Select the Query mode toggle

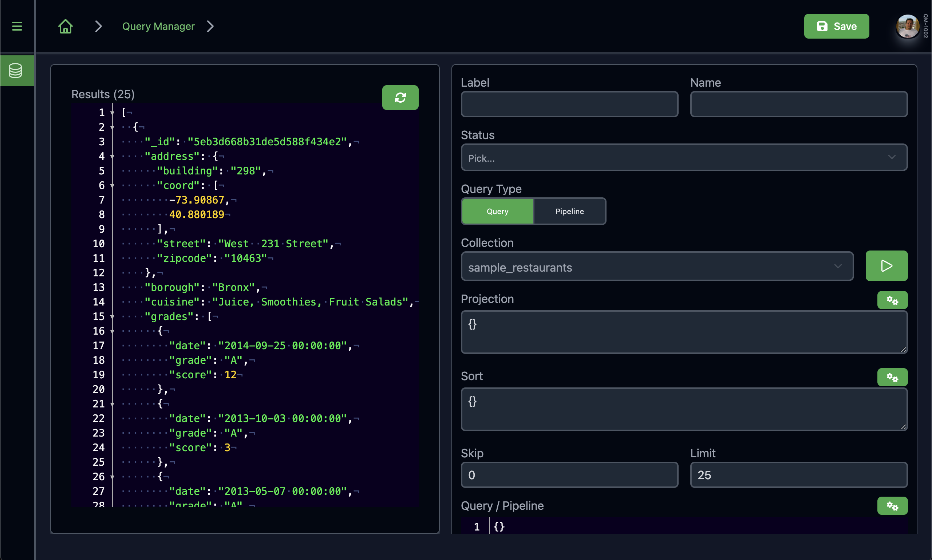[497, 211]
